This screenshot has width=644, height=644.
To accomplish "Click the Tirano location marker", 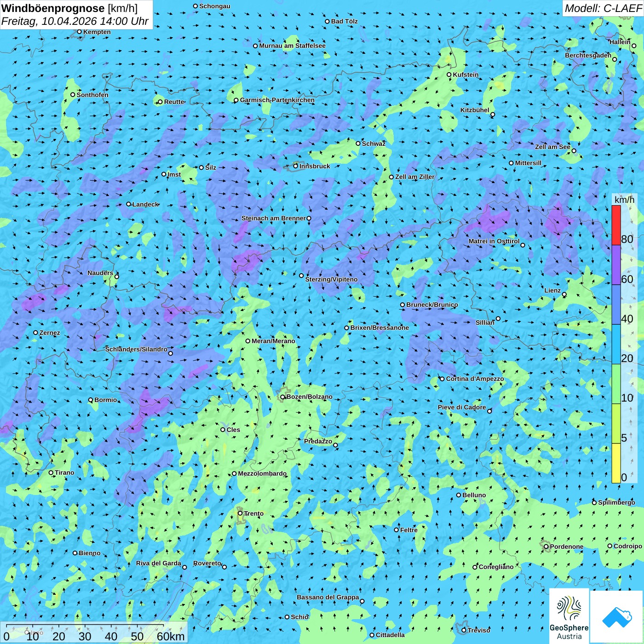I will coord(51,472).
